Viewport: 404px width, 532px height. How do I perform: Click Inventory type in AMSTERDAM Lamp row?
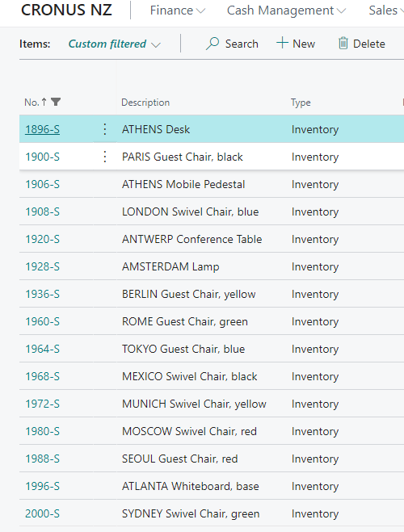314,266
